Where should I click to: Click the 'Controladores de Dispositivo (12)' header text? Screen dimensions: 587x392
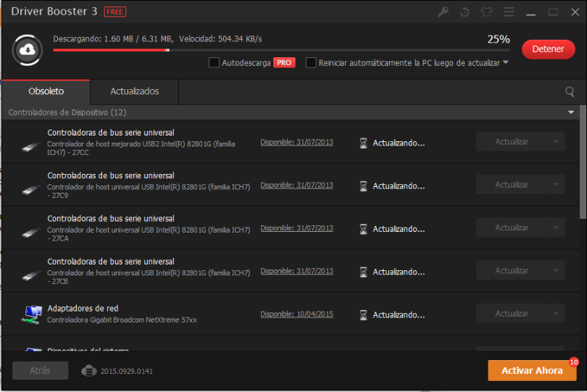[x=67, y=112]
